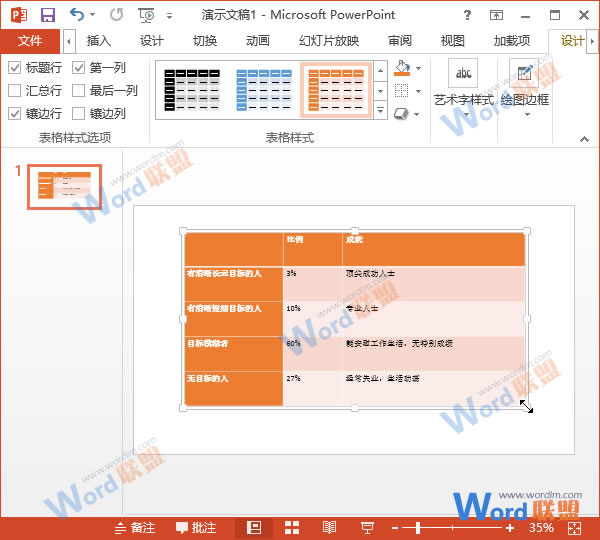Open the 动画 tab
600x540 pixels.
[258, 41]
